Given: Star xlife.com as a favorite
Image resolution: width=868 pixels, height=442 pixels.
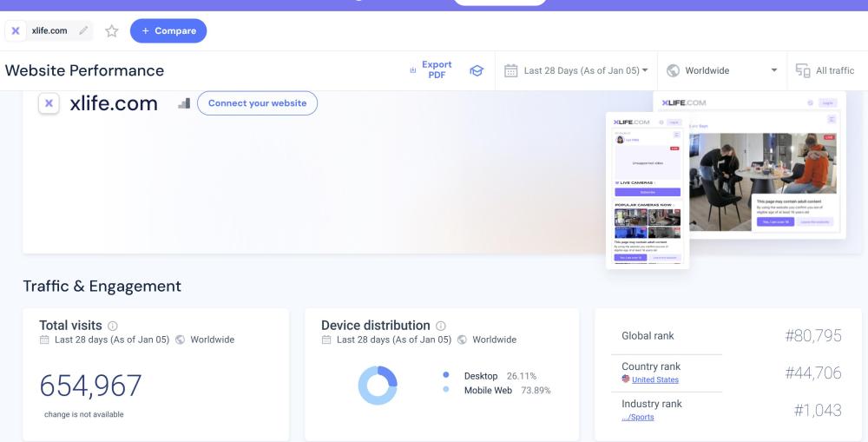Looking at the screenshot, I should pos(111,31).
